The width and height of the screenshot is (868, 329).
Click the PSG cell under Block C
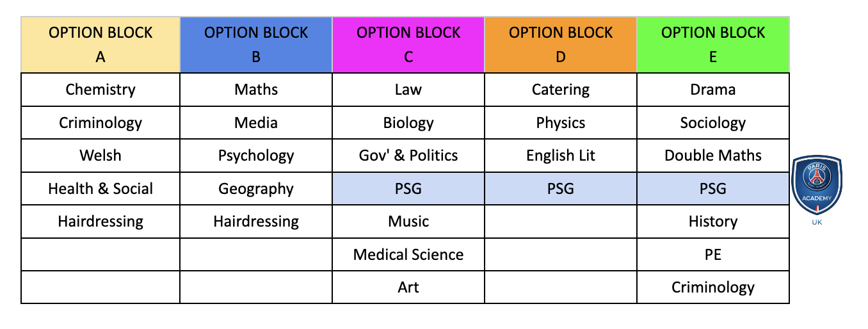(408, 189)
